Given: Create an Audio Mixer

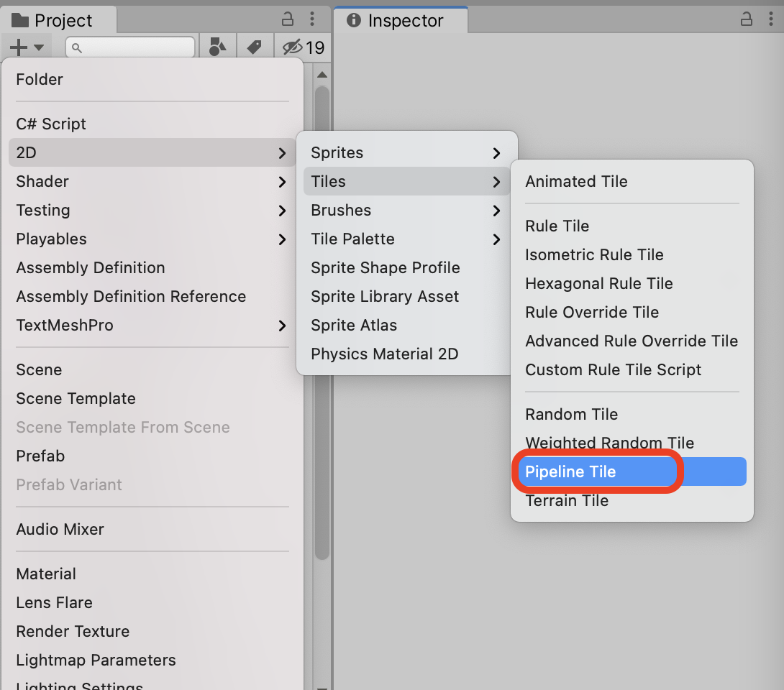Looking at the screenshot, I should pos(152,529).
